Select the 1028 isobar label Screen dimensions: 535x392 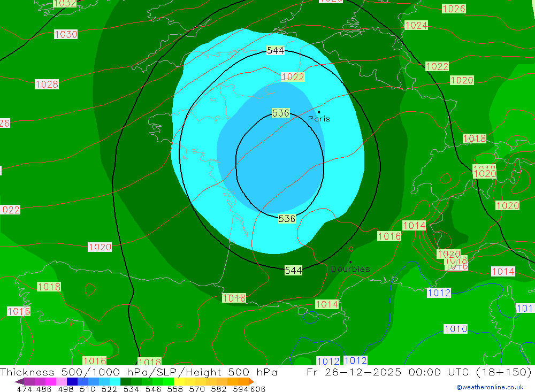point(47,84)
